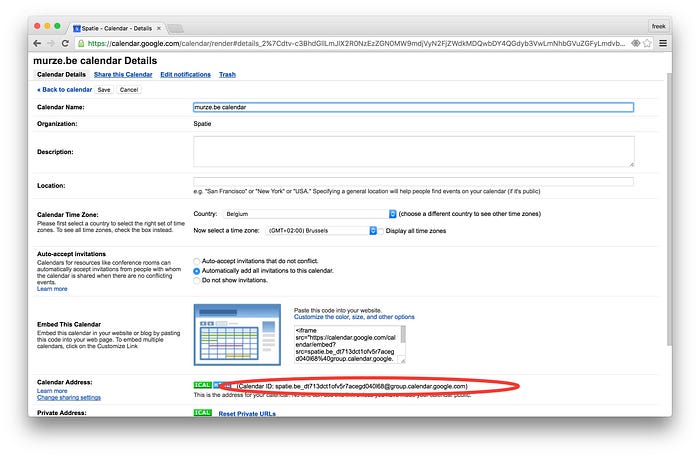The height and width of the screenshot is (457, 700).
Task: Click the green ICAL badge beside Calendar Address
Action: pos(203,385)
